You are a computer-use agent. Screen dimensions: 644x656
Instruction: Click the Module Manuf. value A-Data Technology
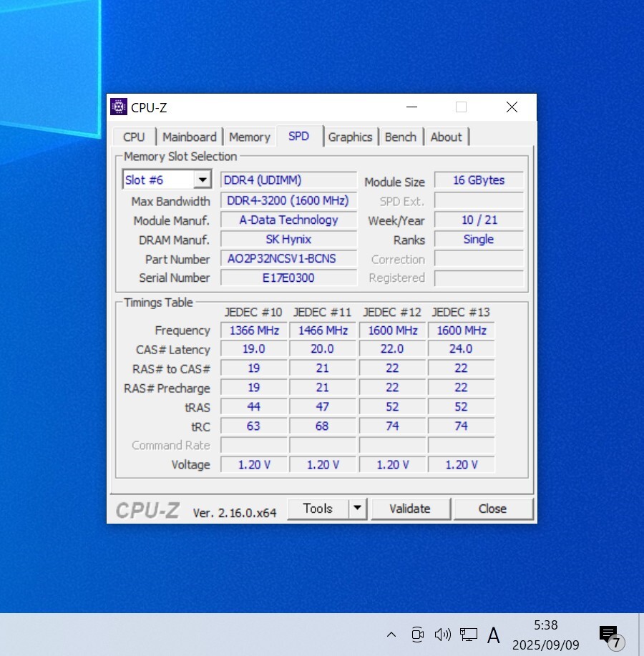coord(289,220)
